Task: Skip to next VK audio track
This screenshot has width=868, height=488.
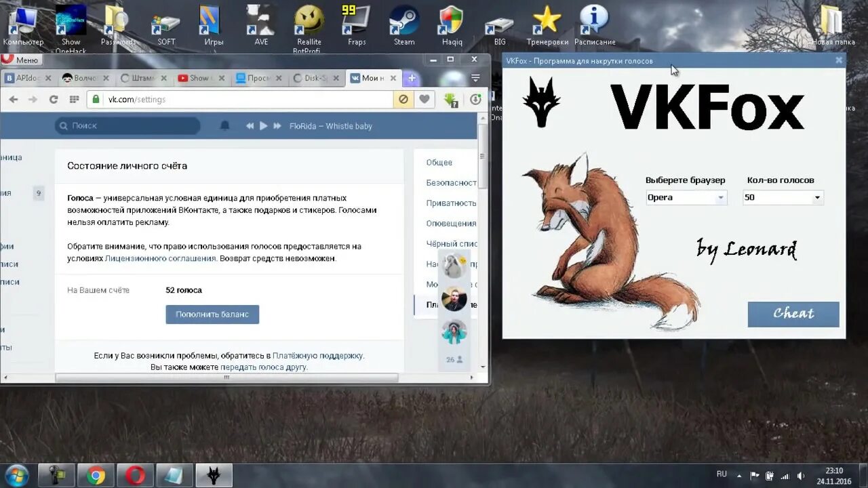Action: point(277,125)
